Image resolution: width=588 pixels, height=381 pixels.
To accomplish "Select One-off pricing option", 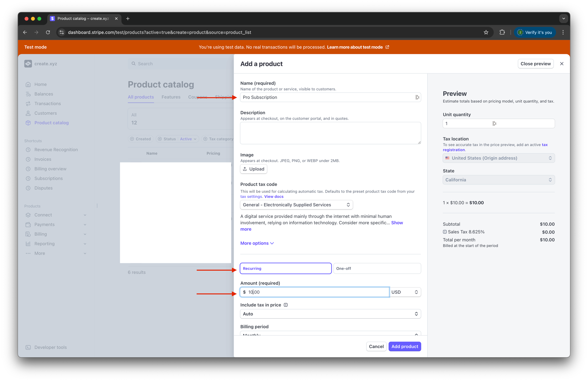I will point(377,268).
